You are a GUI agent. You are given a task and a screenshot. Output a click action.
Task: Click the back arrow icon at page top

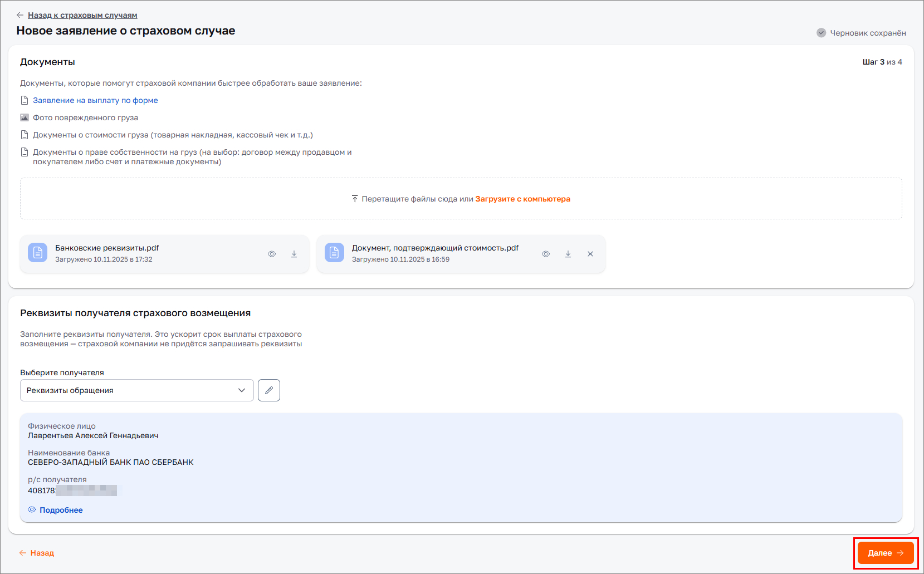[20, 15]
